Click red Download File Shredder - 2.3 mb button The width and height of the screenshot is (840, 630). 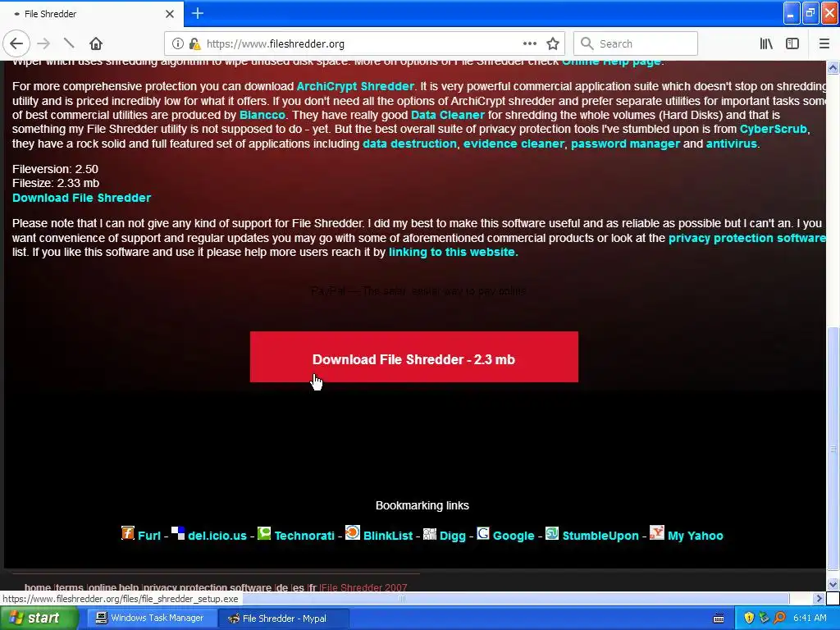413,357
